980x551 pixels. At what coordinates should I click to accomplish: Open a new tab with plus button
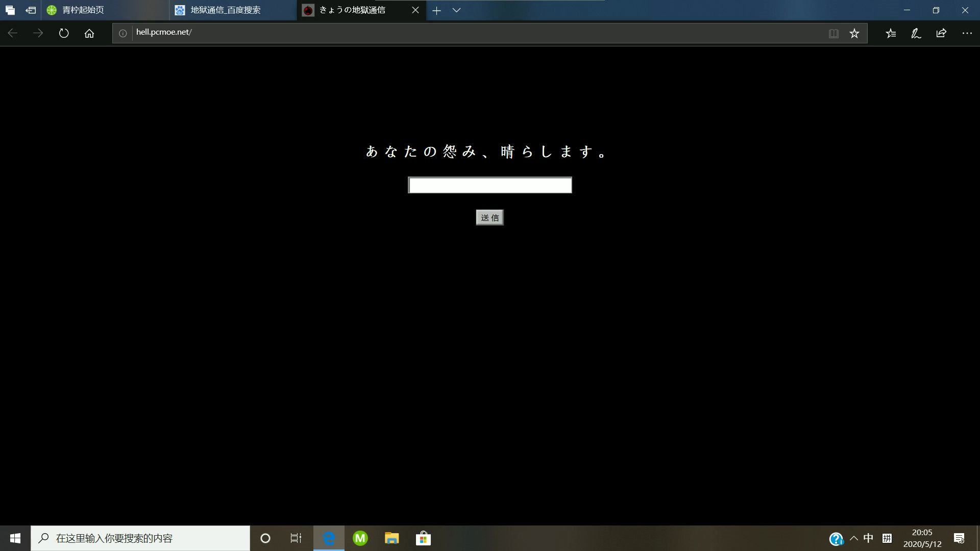436,10
